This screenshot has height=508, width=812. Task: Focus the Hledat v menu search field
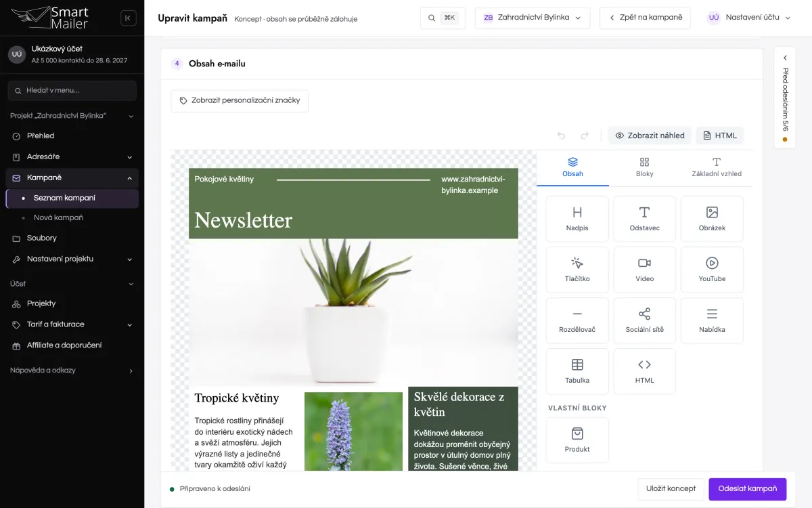[72, 91]
